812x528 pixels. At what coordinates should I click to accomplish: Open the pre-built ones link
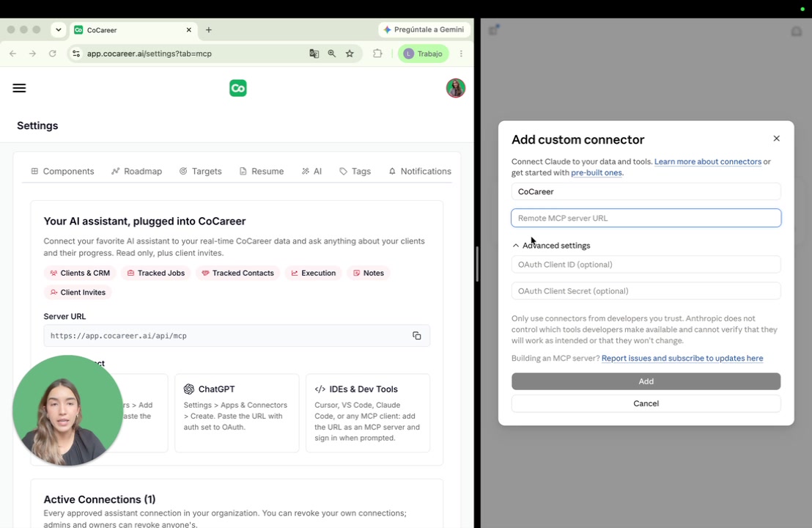coord(596,172)
